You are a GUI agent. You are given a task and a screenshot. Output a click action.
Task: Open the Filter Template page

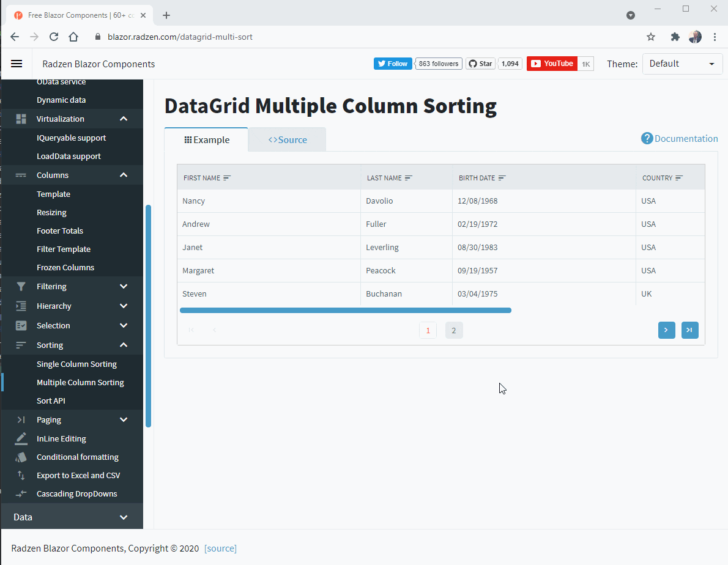tap(64, 249)
